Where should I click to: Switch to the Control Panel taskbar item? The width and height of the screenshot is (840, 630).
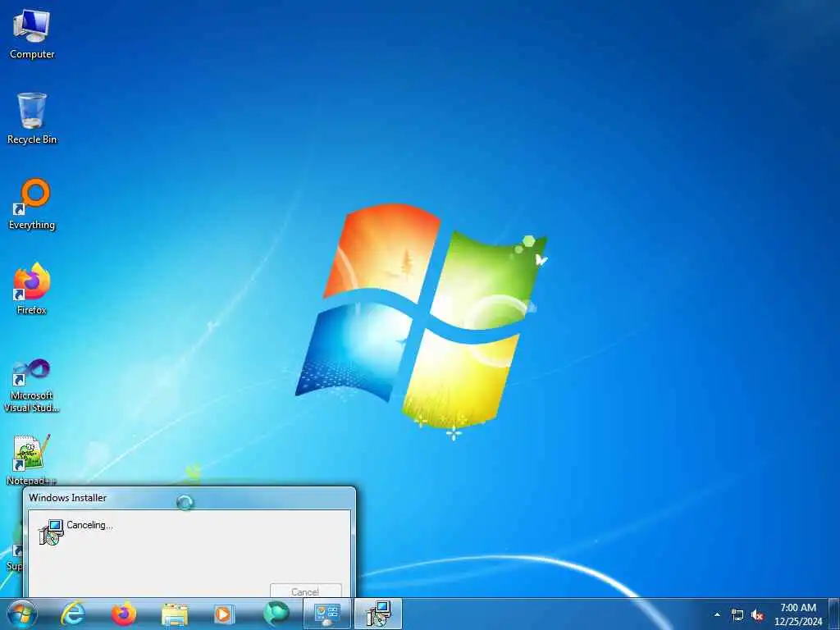[326, 614]
